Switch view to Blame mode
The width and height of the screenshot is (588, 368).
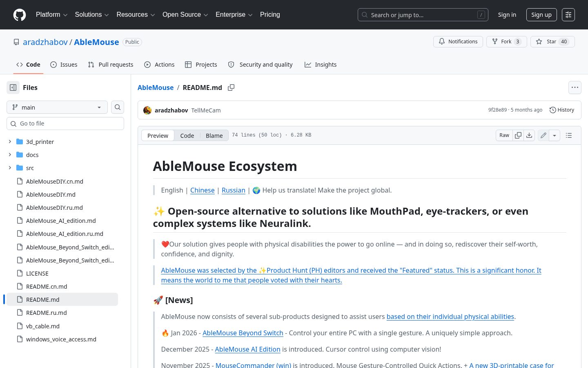(214, 135)
